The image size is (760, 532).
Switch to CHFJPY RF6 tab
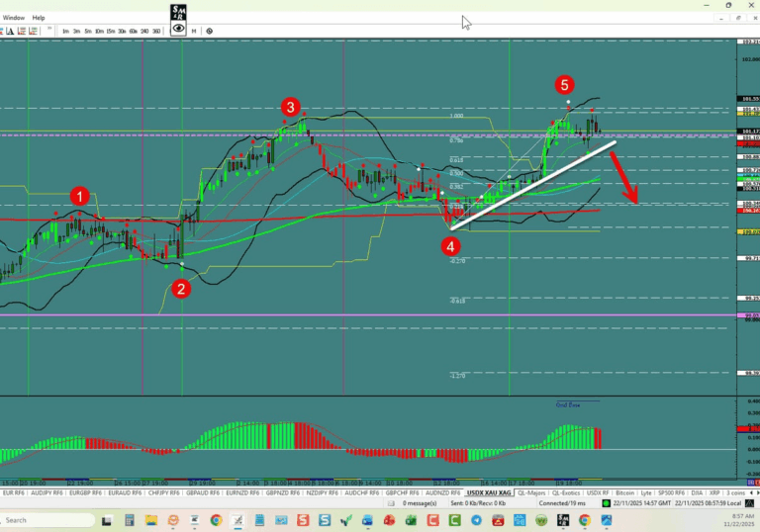point(164,492)
